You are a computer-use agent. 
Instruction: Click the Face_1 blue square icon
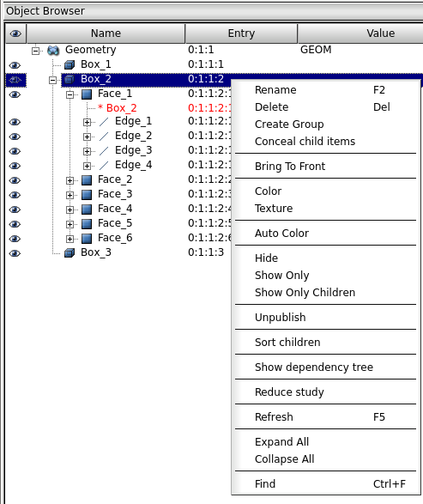pyautogui.click(x=87, y=94)
